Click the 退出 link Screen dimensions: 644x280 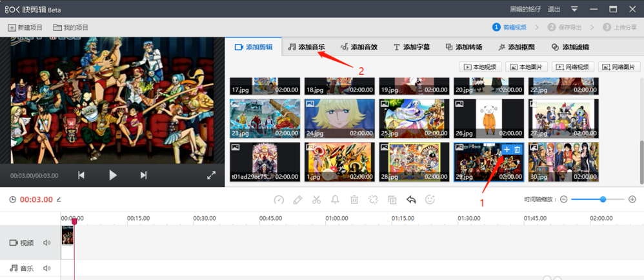click(554, 9)
